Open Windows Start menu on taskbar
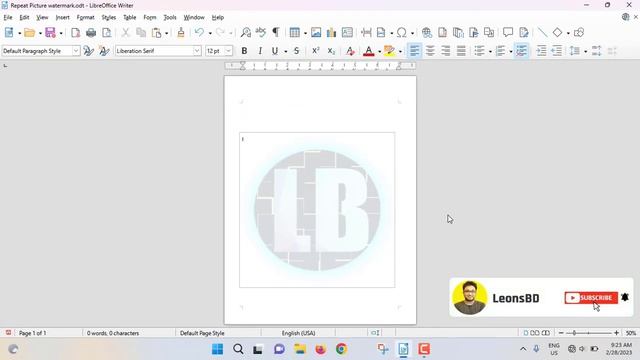 [x=218, y=349]
